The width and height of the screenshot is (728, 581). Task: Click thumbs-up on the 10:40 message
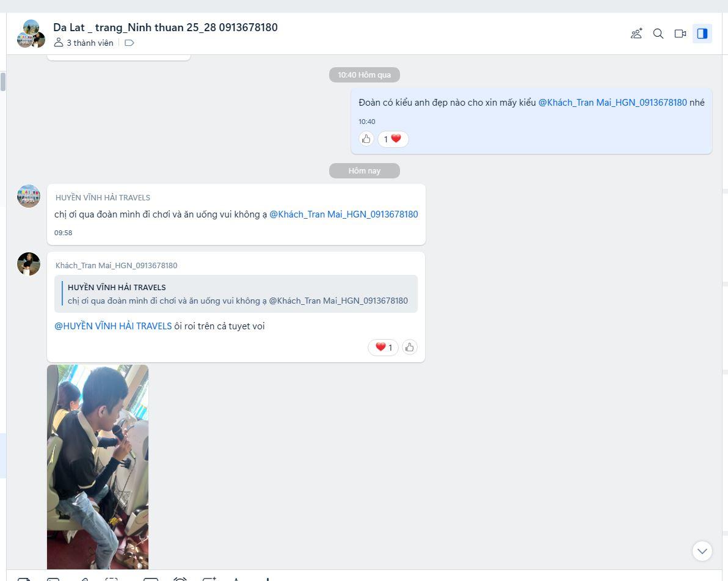[366, 139]
